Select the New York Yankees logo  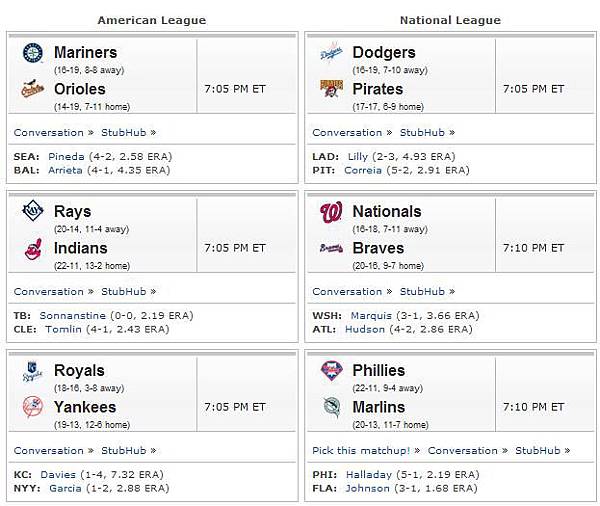(x=33, y=407)
